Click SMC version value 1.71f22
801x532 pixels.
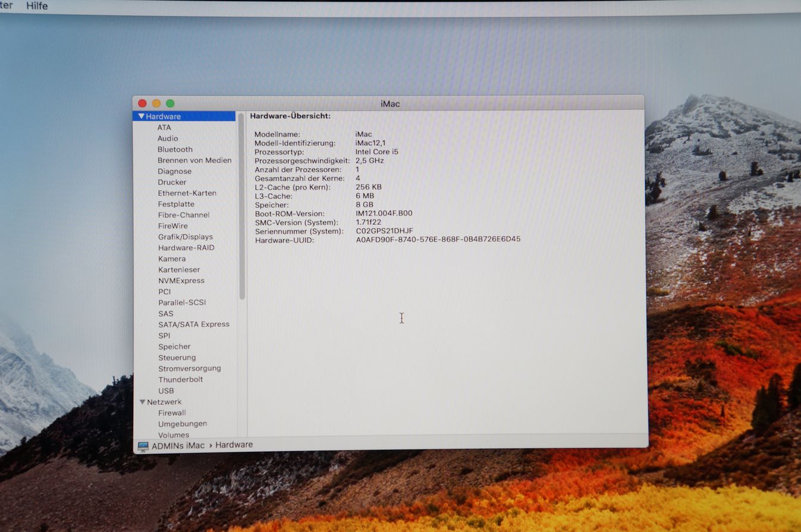[x=369, y=222]
